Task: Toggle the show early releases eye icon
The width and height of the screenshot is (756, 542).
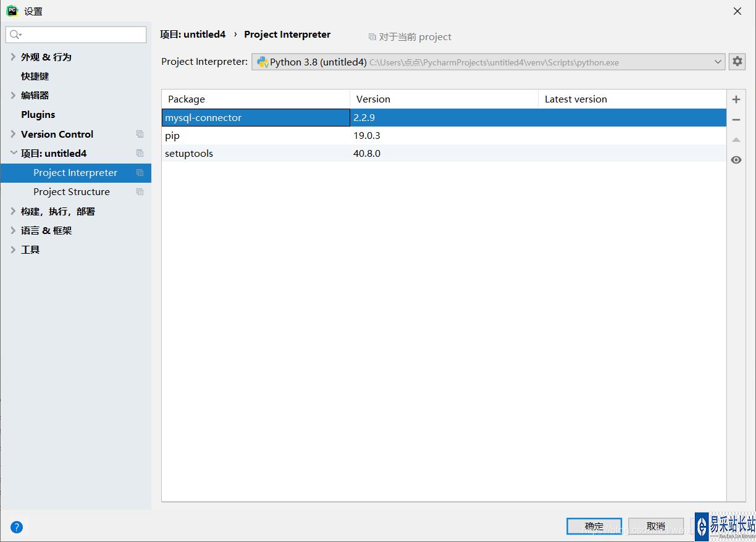Action: [736, 160]
